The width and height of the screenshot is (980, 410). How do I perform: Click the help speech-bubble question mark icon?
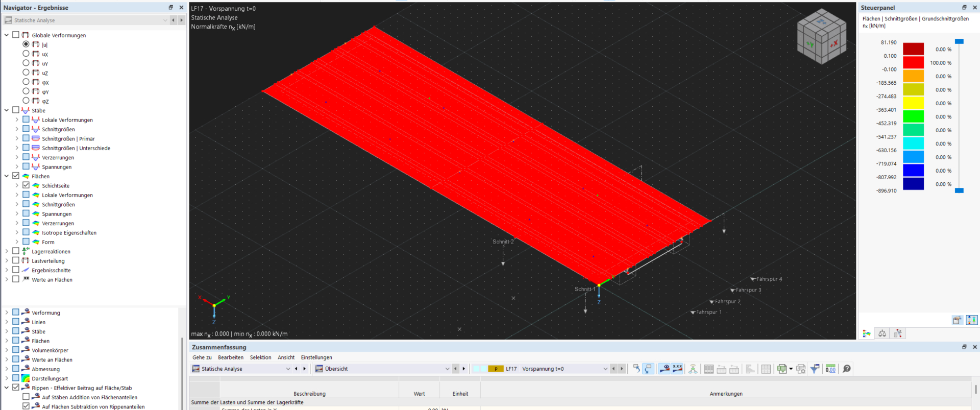(x=847, y=369)
